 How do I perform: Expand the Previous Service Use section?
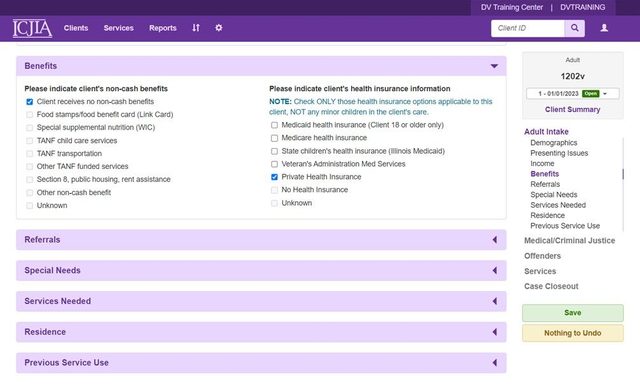pyautogui.click(x=261, y=363)
